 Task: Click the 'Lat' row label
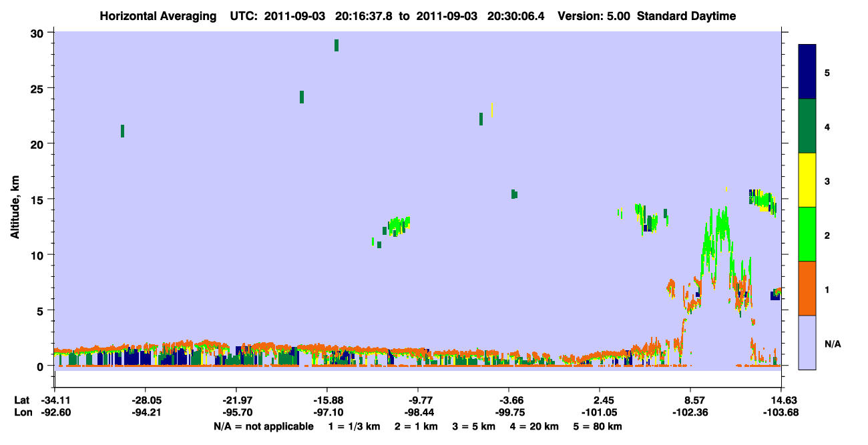(21, 400)
